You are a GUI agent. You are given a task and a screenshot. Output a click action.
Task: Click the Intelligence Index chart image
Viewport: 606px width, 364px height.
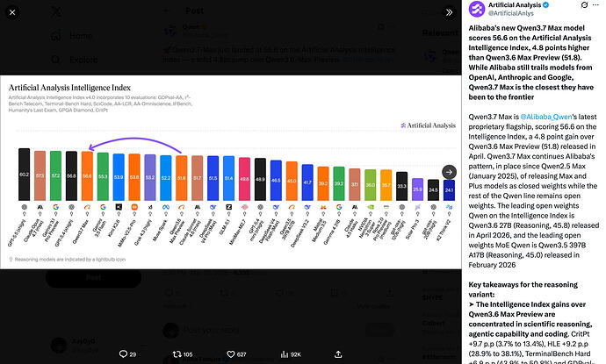pyautogui.click(x=231, y=172)
